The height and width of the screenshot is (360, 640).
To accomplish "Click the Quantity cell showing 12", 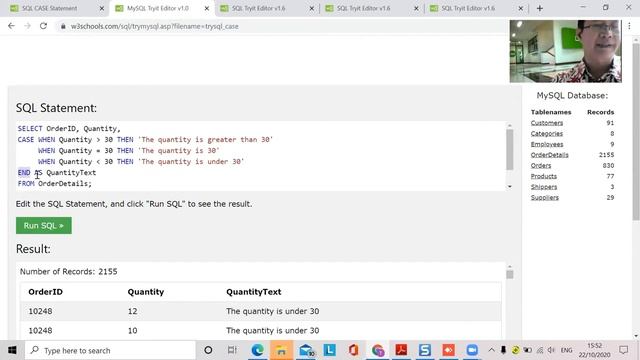I will pos(132,311).
